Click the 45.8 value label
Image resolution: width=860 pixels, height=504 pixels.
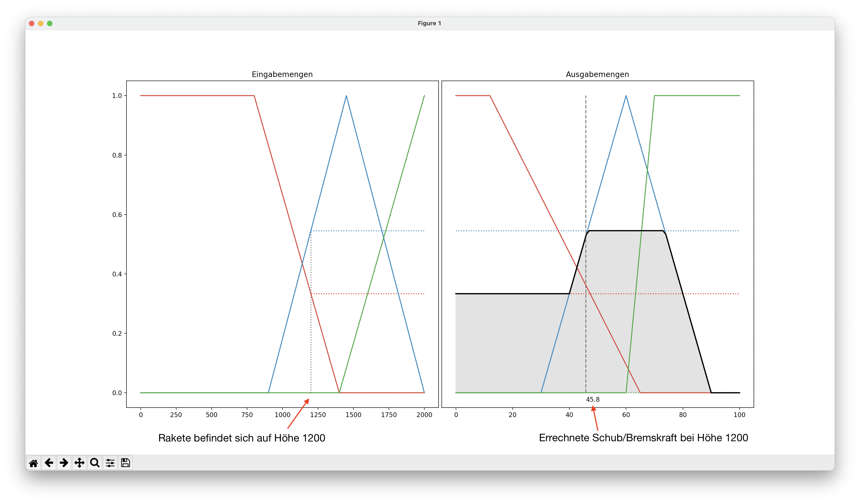tap(592, 399)
